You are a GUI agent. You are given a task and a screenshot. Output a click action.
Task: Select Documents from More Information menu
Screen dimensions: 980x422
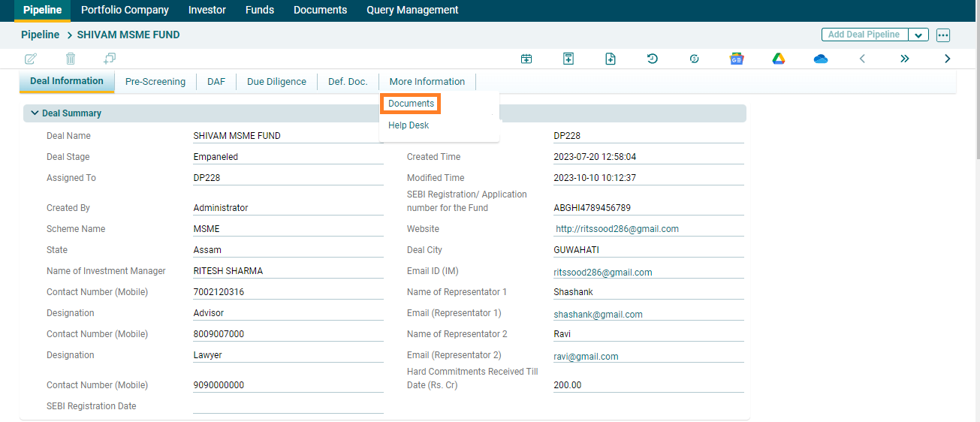[411, 104]
